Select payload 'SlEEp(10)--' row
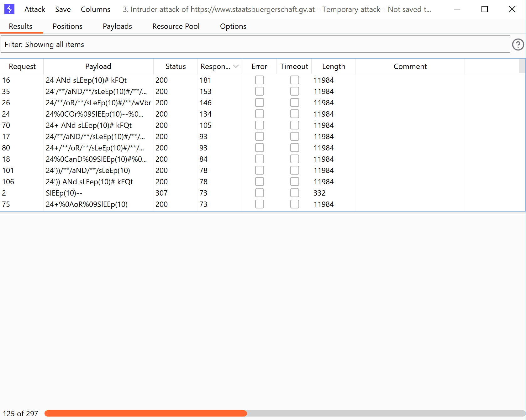526x420 pixels. 260,193
